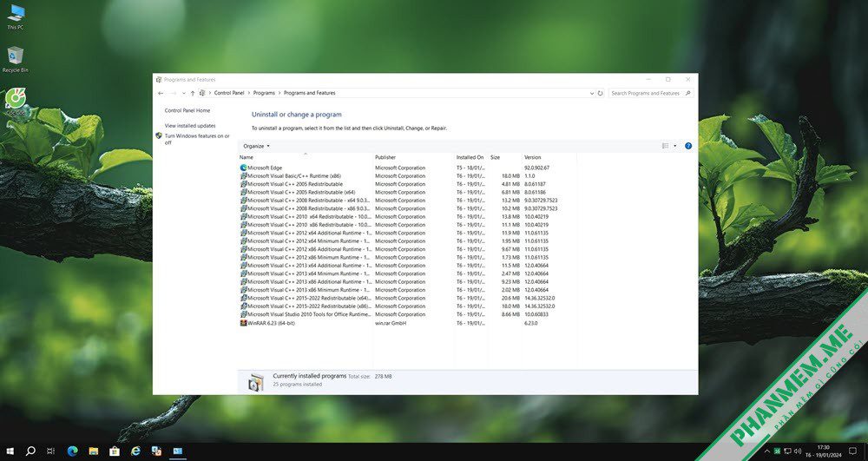Go up one level with Up arrow
The height and width of the screenshot is (461, 868).
coord(193,93)
